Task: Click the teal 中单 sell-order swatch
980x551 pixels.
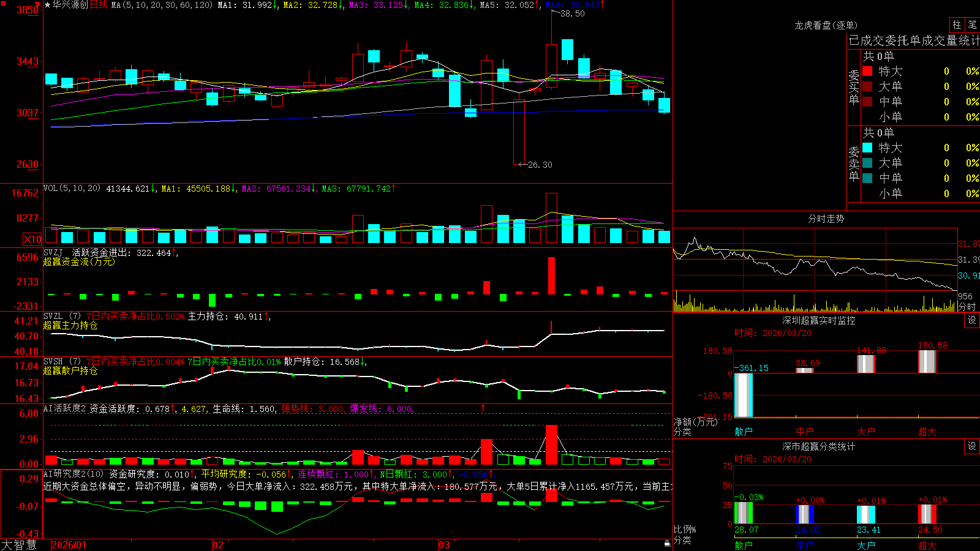Action: [x=867, y=178]
